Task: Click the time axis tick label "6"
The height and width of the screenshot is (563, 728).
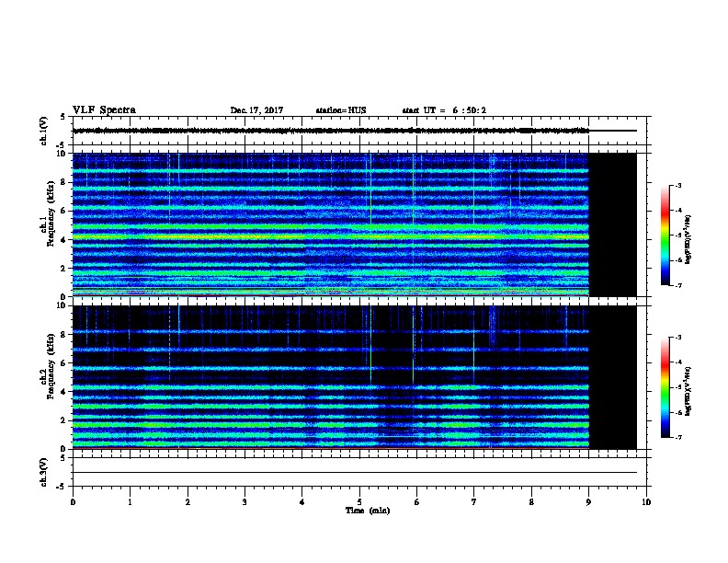Action: coord(417,501)
